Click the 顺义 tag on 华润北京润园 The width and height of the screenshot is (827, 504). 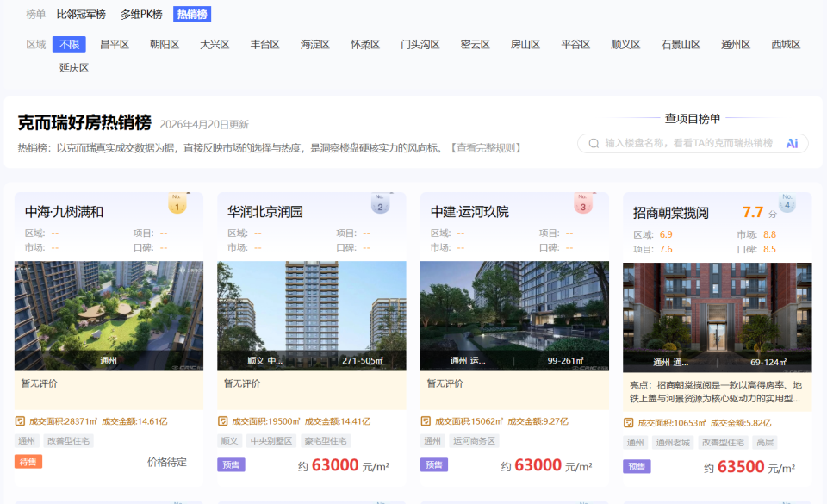(229, 441)
